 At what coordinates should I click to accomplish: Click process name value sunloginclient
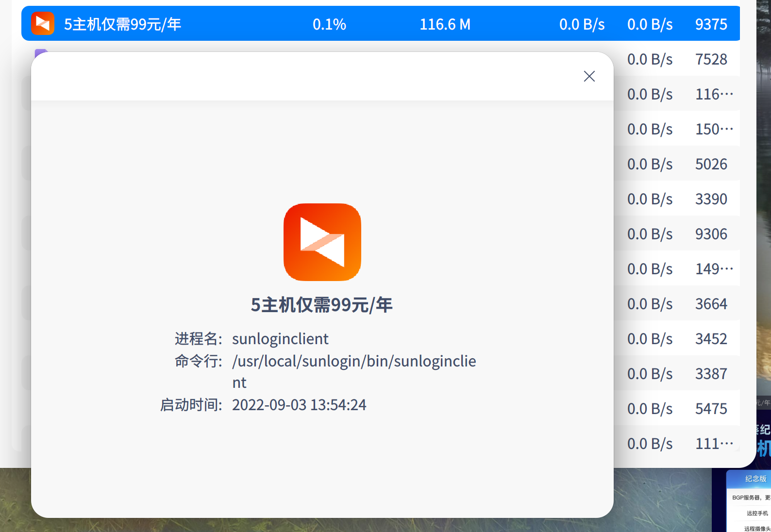(280, 338)
